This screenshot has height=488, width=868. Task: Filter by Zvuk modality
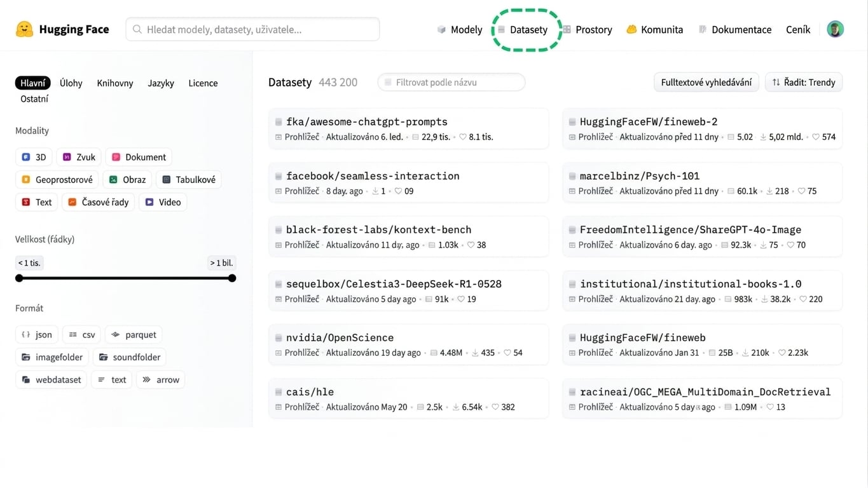(x=79, y=157)
